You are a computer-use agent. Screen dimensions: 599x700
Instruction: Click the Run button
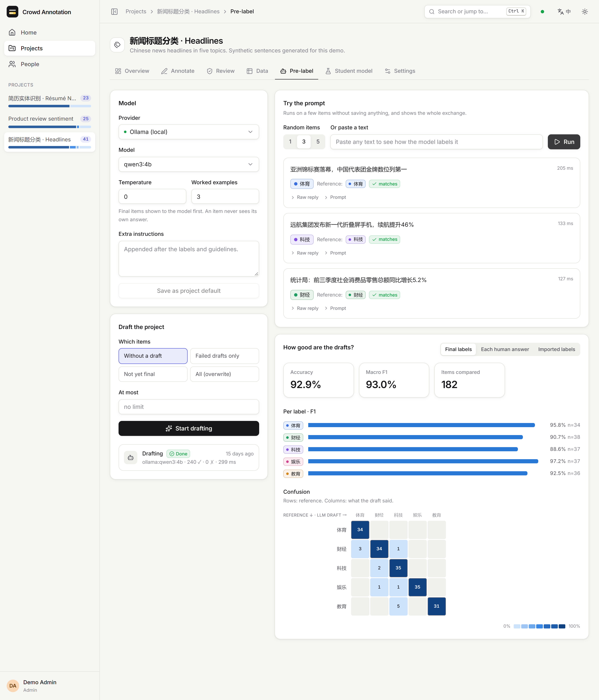click(x=564, y=142)
